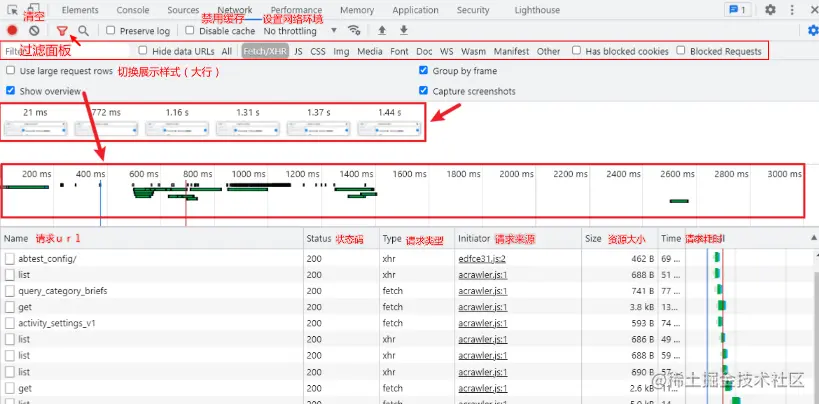The height and width of the screenshot is (404, 819).
Task: Select the Fetch/XHR filter type
Action: pos(265,51)
